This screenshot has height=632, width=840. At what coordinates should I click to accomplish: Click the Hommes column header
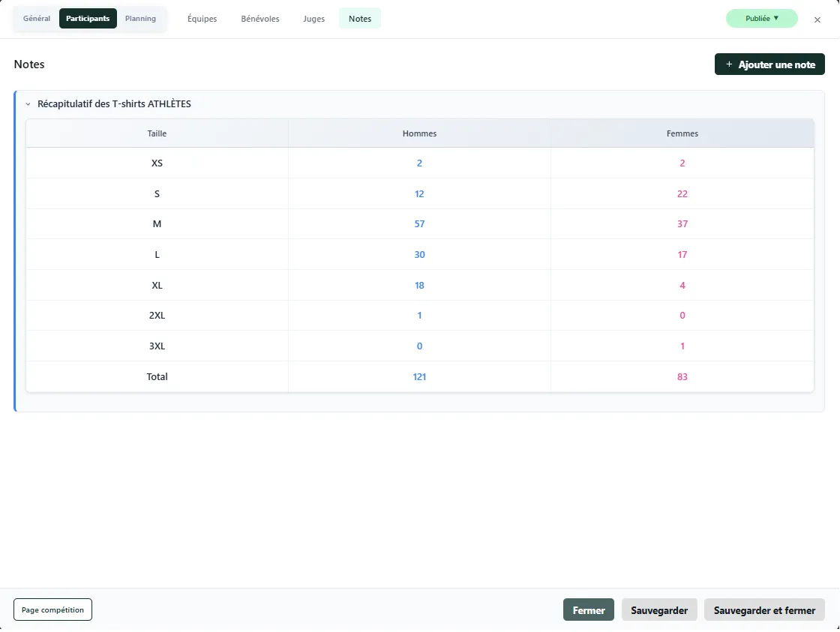coord(419,133)
